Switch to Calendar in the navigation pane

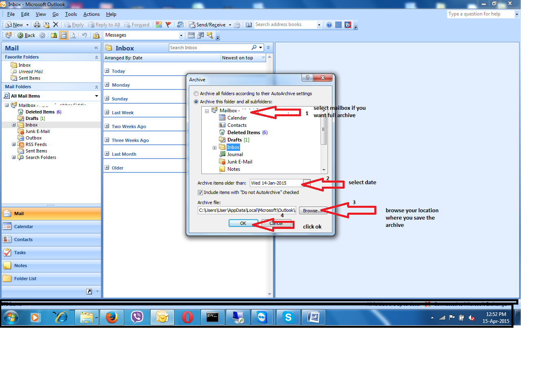51,226
